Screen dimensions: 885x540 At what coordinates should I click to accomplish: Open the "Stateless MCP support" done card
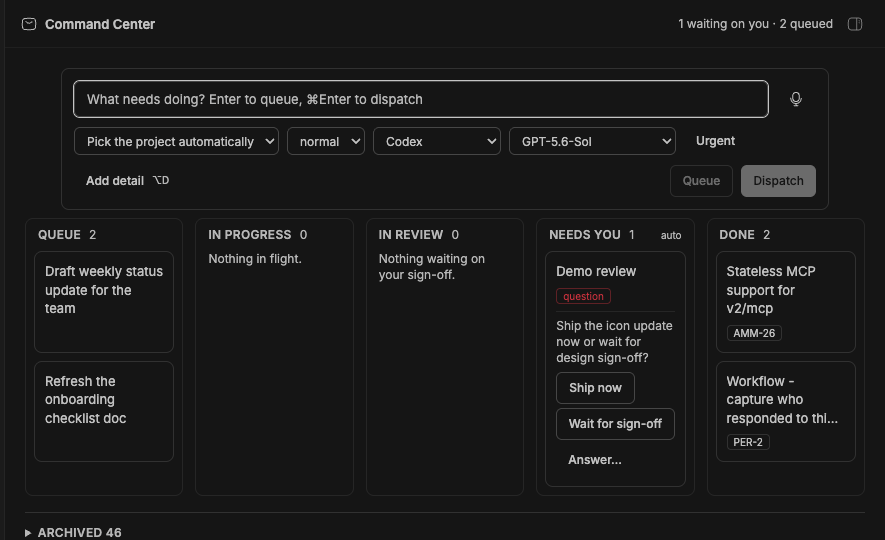(786, 302)
